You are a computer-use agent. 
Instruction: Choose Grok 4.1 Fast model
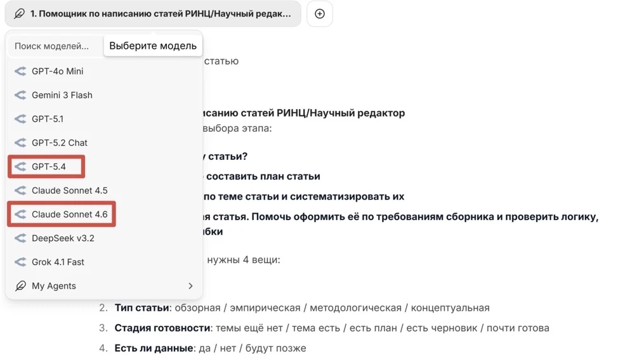(104, 262)
